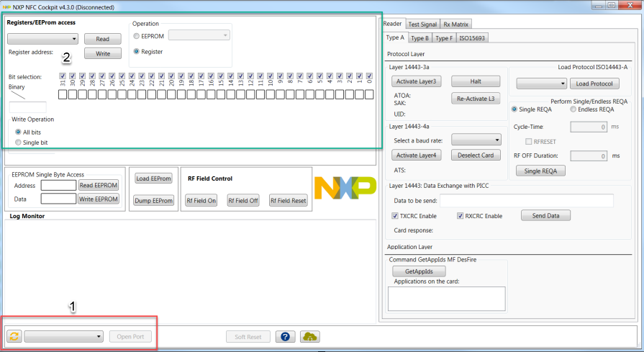Uncheck bit 31 selection checkbox
This screenshot has width=644, height=352.
pos(63,76)
